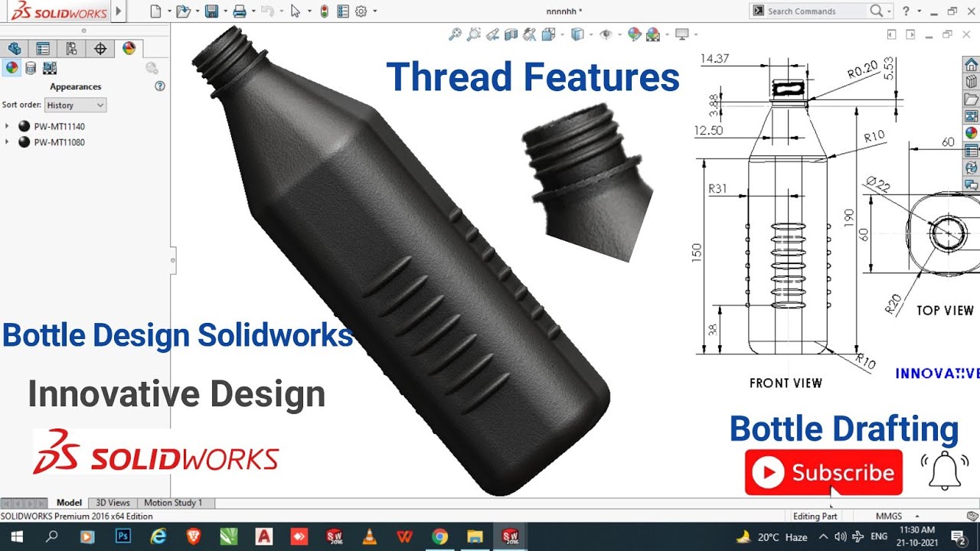Open the Display Style icon

(577, 34)
